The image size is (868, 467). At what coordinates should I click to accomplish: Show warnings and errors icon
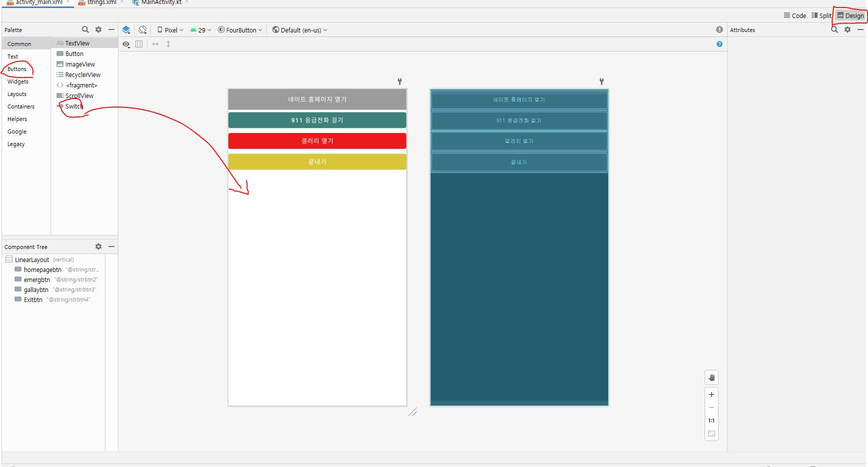tap(719, 29)
